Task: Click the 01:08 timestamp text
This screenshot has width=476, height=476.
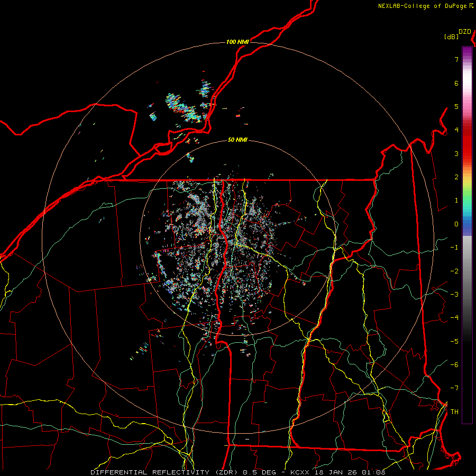Action: (373, 472)
